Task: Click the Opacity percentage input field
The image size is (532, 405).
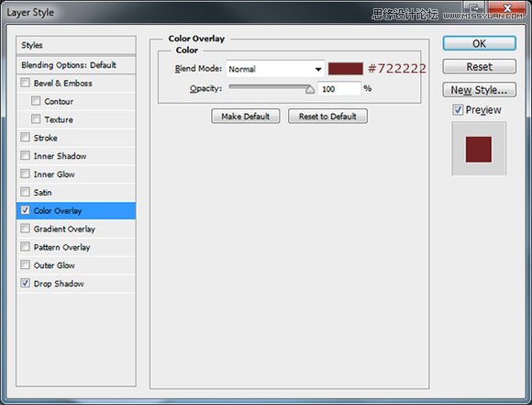Action: [339, 89]
